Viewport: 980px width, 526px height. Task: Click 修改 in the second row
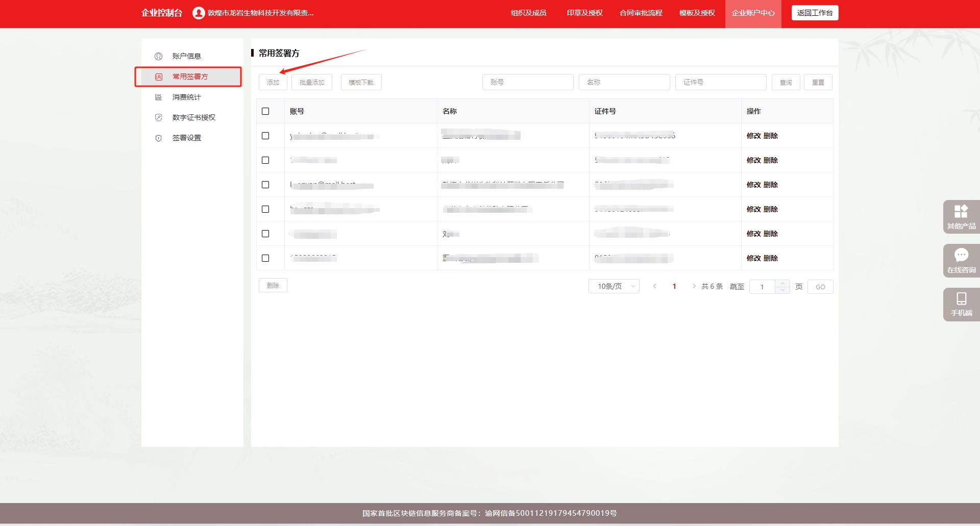pos(753,160)
